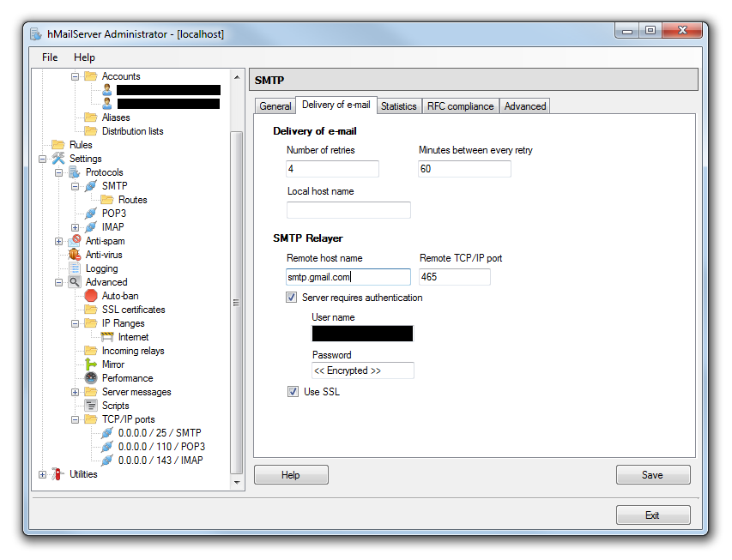Image resolution: width=732 pixels, height=560 pixels.
Task: Select the Anti-virus bug icon
Action: pyautogui.click(x=75, y=255)
